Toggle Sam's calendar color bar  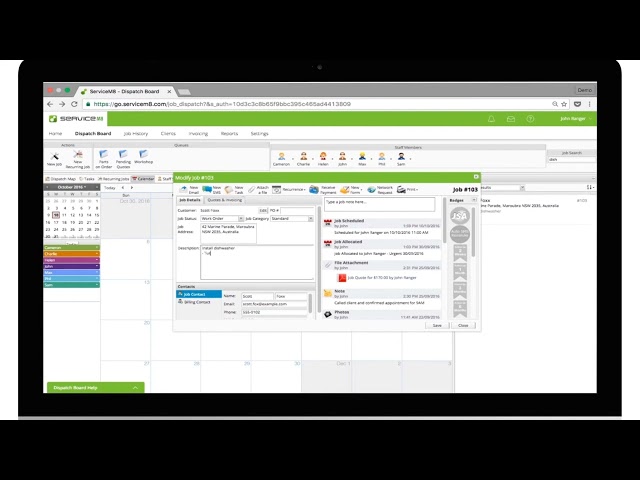click(71, 285)
